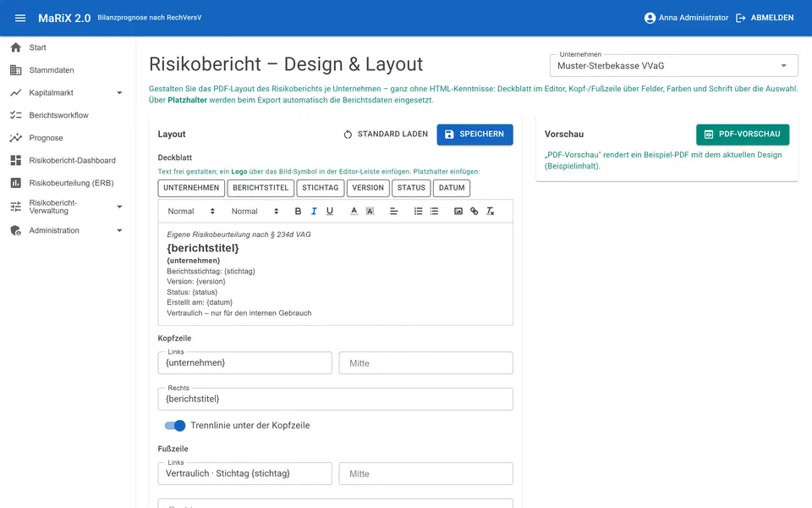The width and height of the screenshot is (812, 508).
Task: Clear text formatting in editor
Action: 490,211
